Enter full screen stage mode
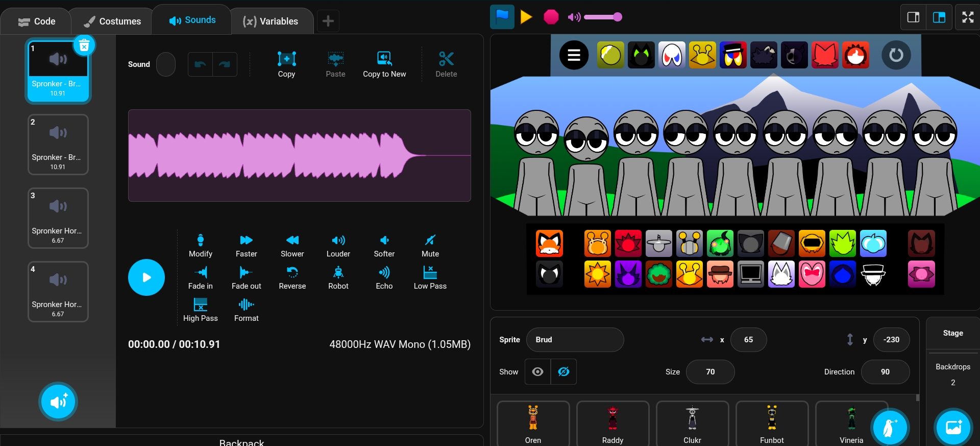Image resolution: width=980 pixels, height=446 pixels. pos(968,17)
